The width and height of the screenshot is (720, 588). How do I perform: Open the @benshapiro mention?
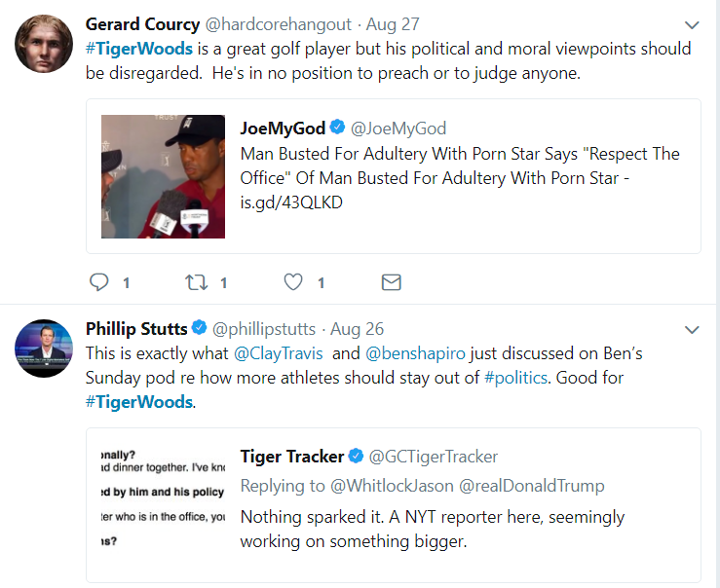416,353
